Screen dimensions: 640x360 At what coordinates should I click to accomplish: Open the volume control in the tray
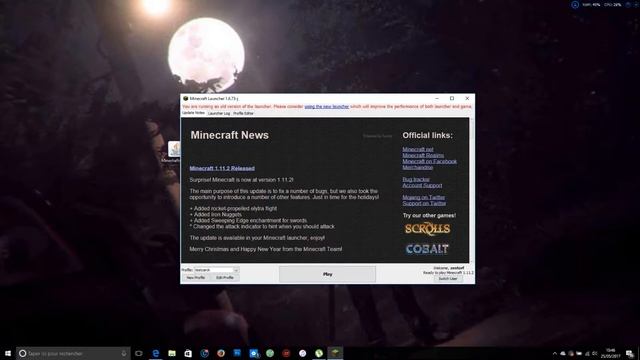coord(595,353)
